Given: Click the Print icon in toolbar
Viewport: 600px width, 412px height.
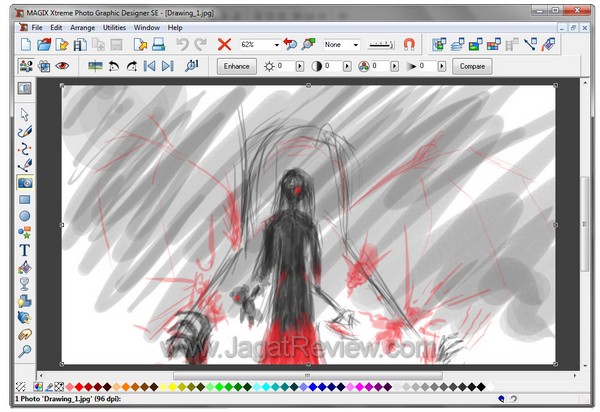Looking at the screenshot, I should pyautogui.click(x=158, y=45).
